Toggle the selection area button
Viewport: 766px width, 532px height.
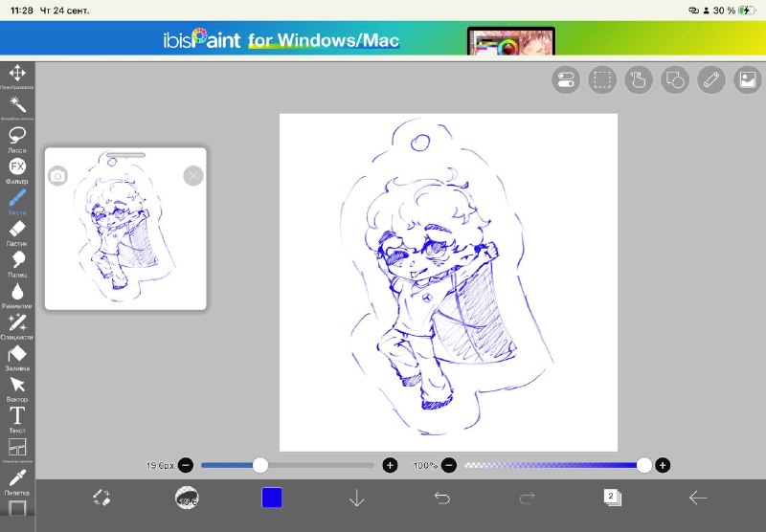(602, 79)
